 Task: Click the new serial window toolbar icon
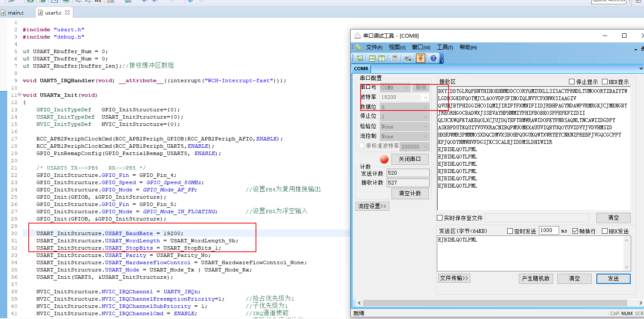tap(360, 58)
